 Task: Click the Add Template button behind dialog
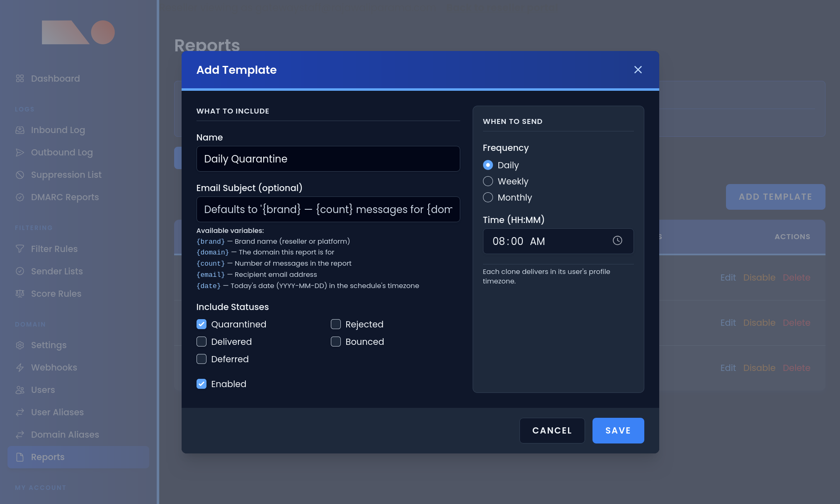pos(775,197)
